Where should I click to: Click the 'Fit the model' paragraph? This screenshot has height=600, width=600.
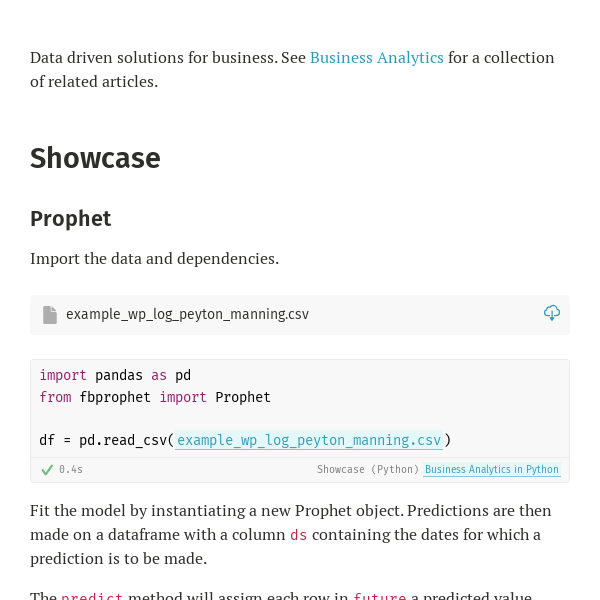(291, 535)
